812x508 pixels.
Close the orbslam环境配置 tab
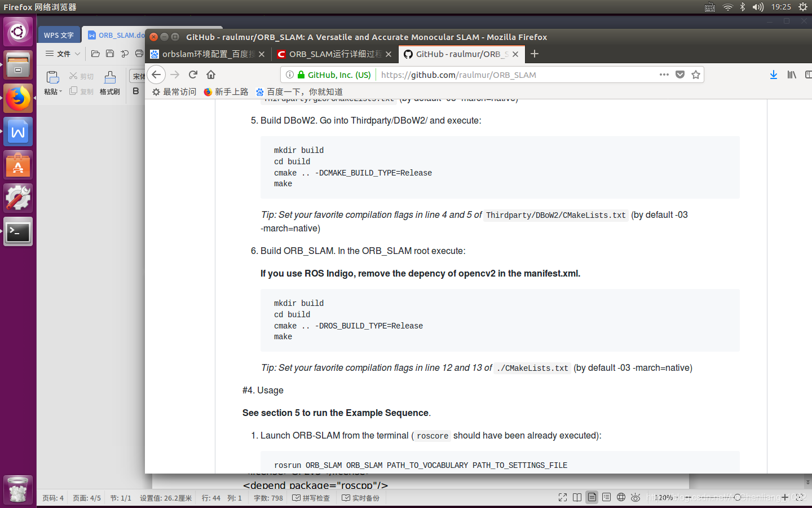click(x=262, y=54)
